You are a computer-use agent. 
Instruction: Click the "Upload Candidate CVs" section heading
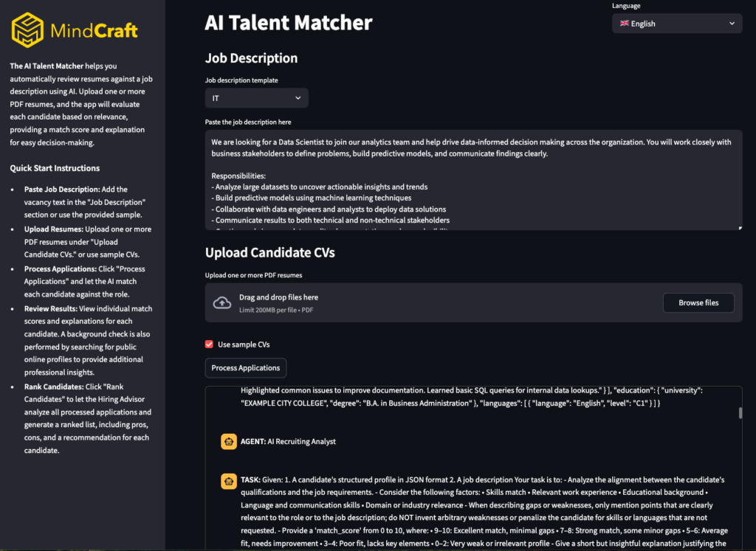click(269, 252)
